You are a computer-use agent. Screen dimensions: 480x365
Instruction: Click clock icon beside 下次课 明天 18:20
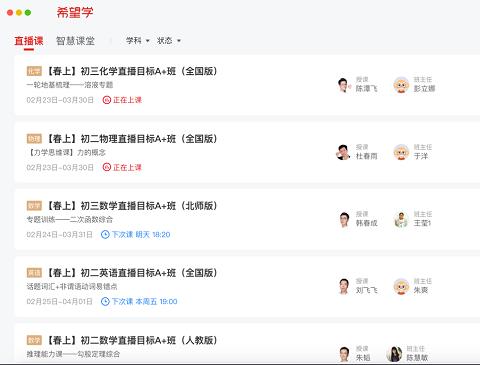[105, 235]
